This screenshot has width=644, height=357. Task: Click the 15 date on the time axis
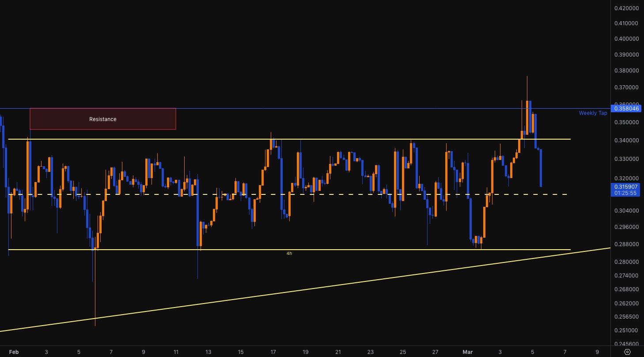[241, 352]
